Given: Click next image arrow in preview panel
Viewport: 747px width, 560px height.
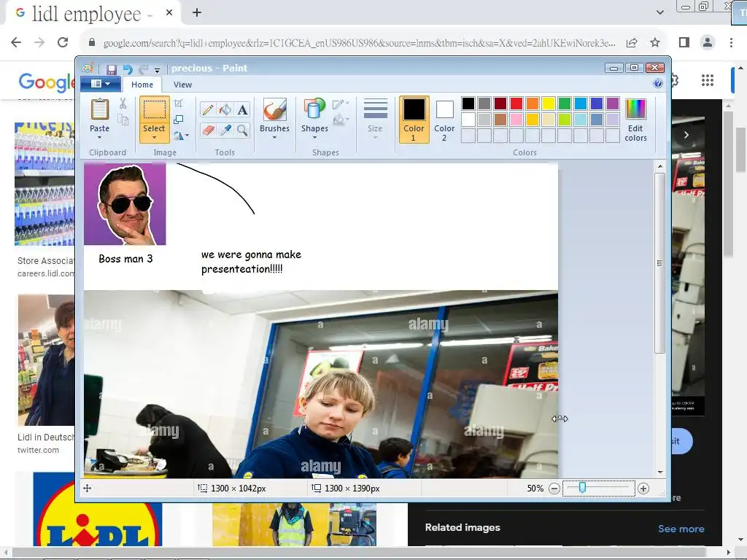Looking at the screenshot, I should (686, 135).
